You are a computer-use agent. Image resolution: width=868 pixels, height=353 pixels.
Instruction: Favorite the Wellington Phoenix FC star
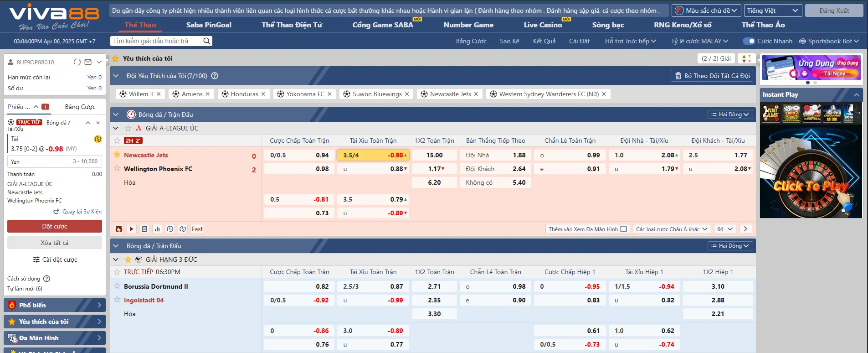pyautogui.click(x=117, y=168)
